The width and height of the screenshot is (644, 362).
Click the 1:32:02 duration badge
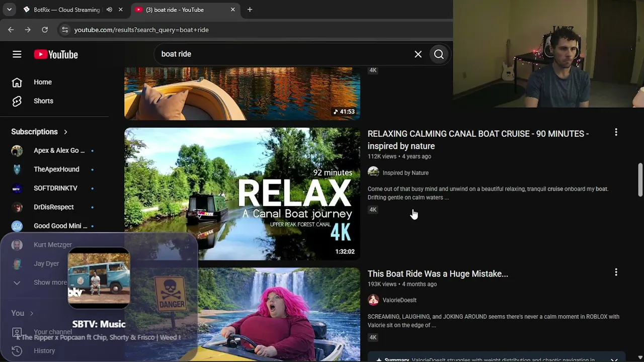click(x=345, y=251)
